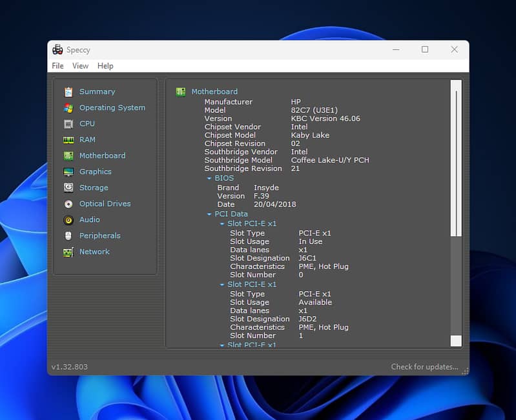Collapse the PCI Data section
This screenshot has height=420, width=516.
tap(209, 214)
